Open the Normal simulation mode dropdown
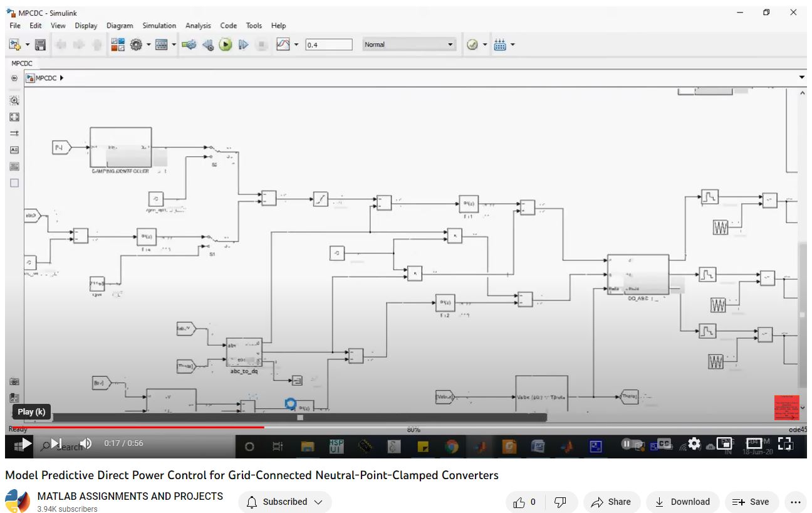This screenshot has height=513, width=812. pyautogui.click(x=409, y=45)
